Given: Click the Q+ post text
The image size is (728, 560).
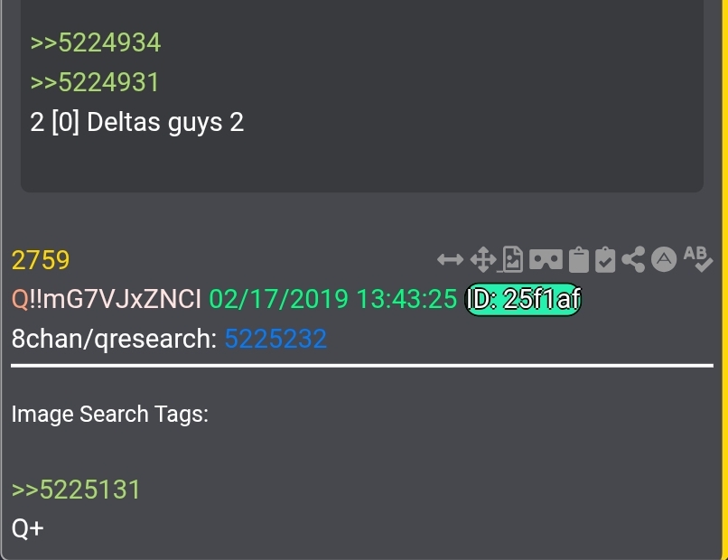Looking at the screenshot, I should click(28, 528).
